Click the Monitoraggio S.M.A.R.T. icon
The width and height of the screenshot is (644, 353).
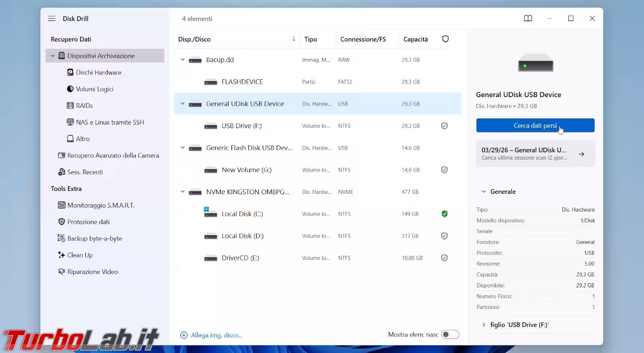tap(62, 205)
